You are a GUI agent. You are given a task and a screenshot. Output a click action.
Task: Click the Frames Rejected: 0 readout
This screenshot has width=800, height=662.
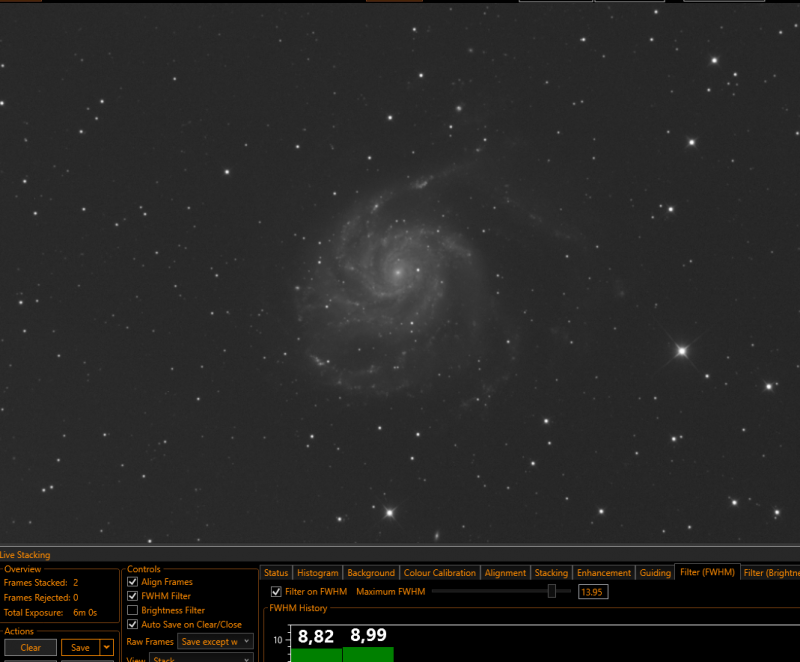[x=41, y=597]
